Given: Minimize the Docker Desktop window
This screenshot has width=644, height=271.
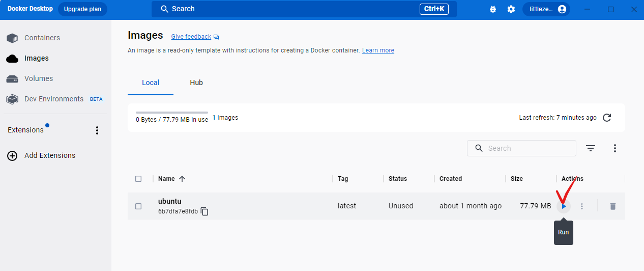Looking at the screenshot, I should [588, 9].
